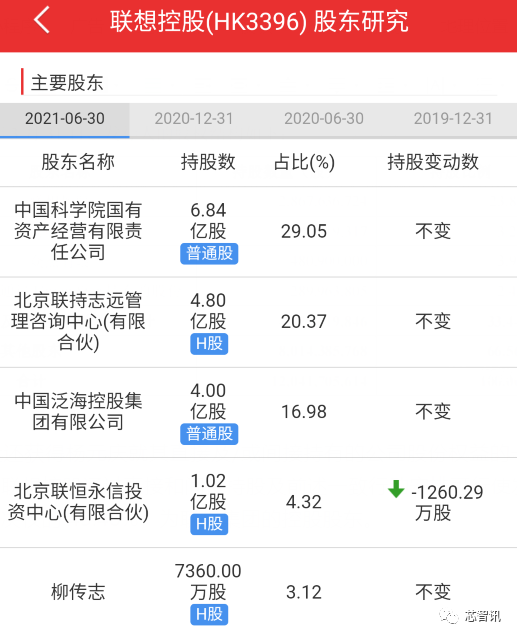Click H股 badge in the 北京联持志远 row
Screen dimensions: 517x639
coord(209,344)
